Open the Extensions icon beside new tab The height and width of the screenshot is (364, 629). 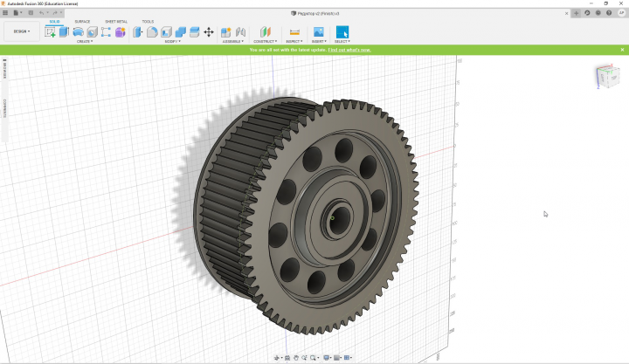click(587, 13)
